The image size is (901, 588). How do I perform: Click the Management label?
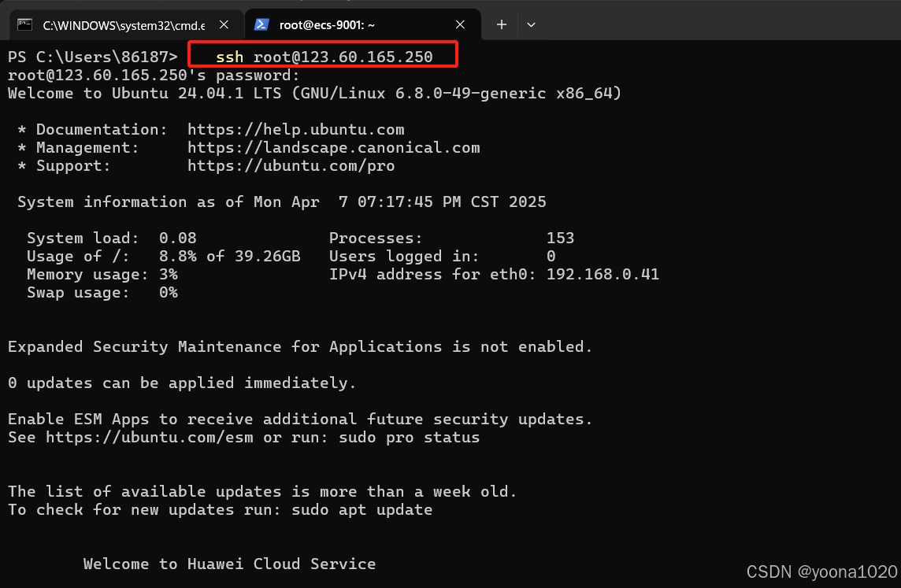pos(87,147)
